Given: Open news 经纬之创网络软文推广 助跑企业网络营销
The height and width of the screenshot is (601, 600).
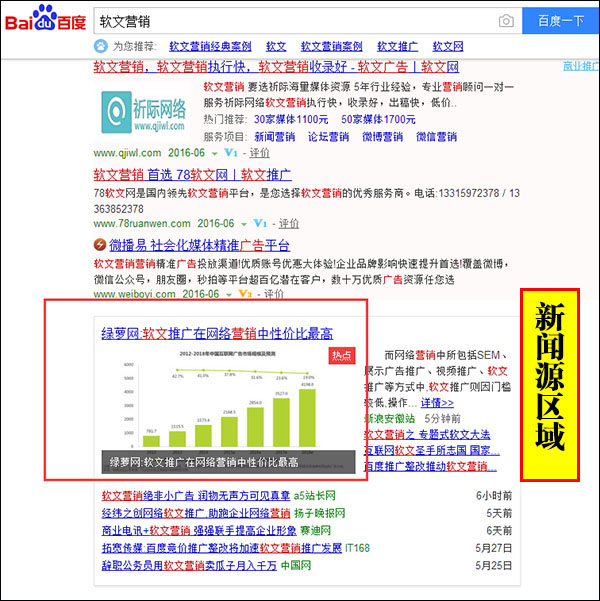Looking at the screenshot, I should click(196, 513).
